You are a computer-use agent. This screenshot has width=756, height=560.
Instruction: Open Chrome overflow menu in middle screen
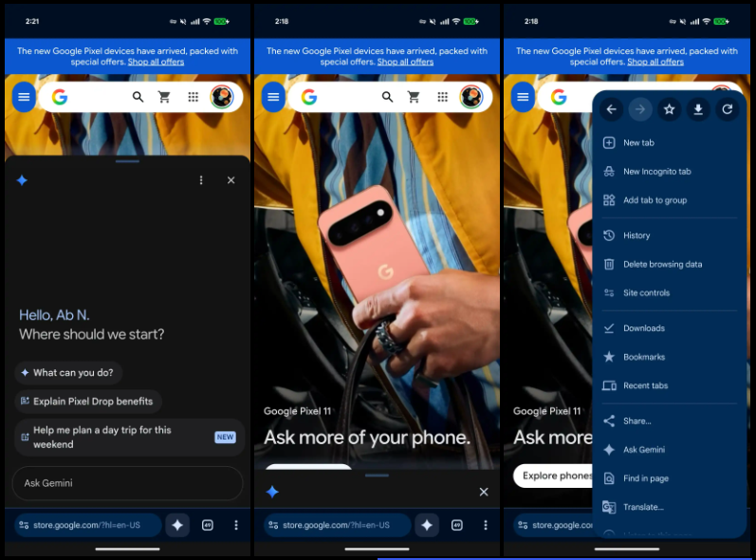coord(486,525)
